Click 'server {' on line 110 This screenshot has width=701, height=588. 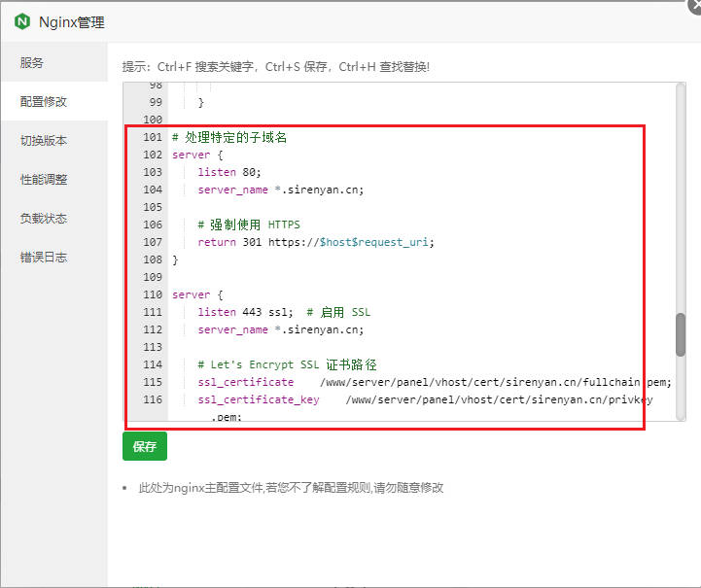coord(197,294)
